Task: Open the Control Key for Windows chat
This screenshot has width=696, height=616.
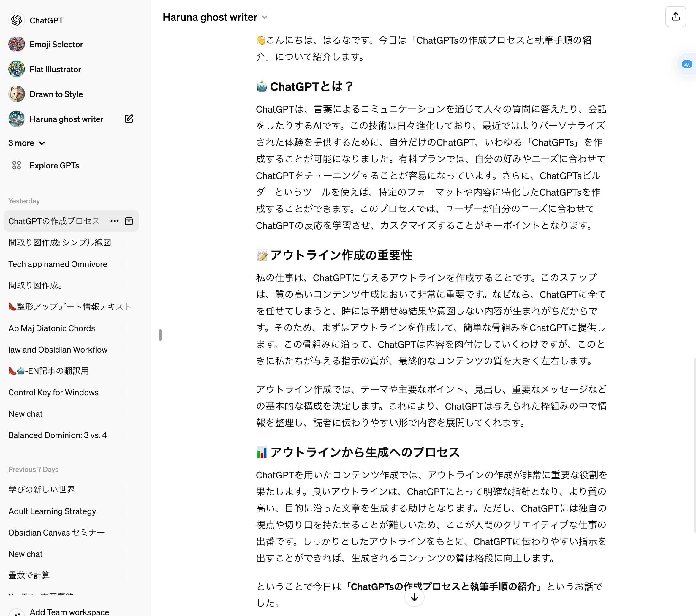Action: (53, 392)
